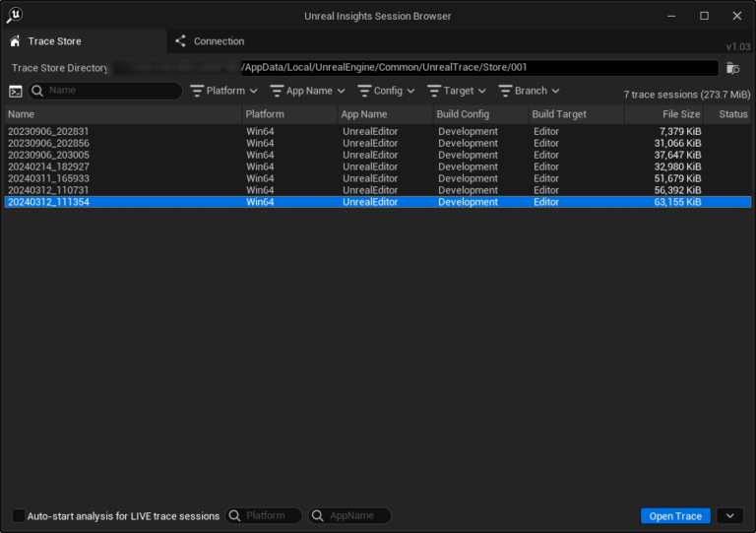Click the console icon beside Name search
Screen dimensions: 756x533
click(x=16, y=91)
